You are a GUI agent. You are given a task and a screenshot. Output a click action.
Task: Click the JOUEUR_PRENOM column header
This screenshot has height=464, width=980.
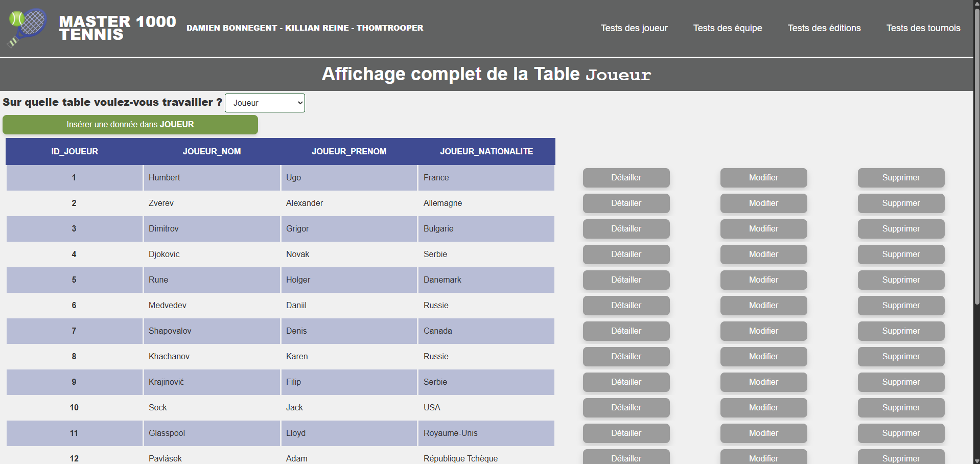pyautogui.click(x=349, y=151)
